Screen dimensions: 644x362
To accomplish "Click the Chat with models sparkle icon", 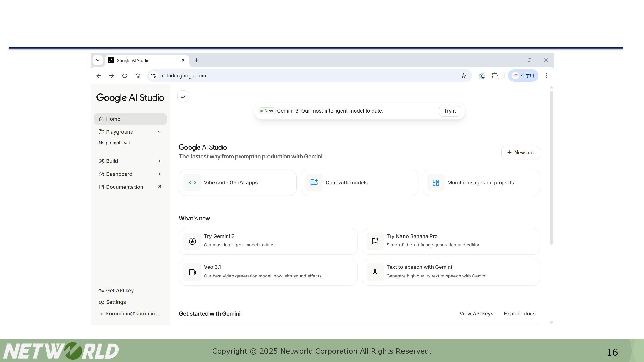I will (x=314, y=183).
